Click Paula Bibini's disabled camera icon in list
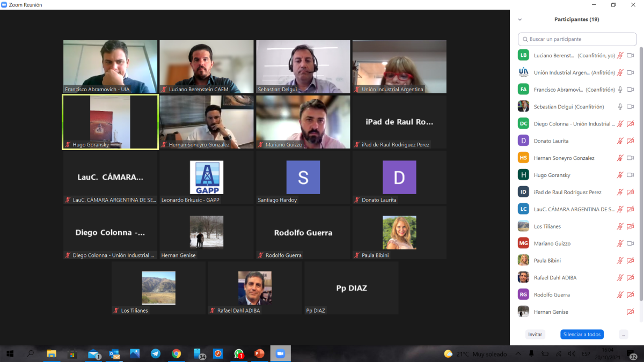The image size is (644, 362). (631, 261)
